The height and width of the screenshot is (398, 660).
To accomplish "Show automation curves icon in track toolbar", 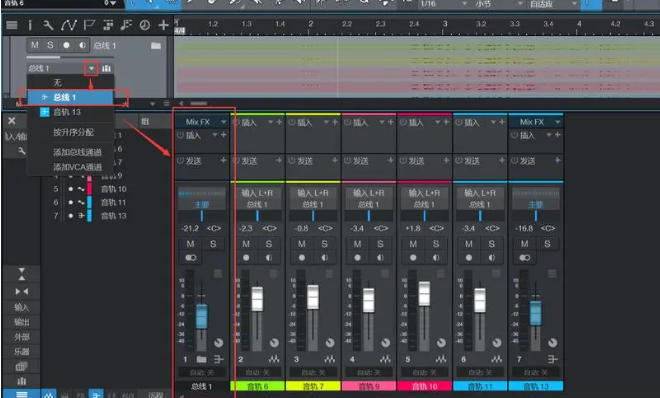I will (68, 25).
